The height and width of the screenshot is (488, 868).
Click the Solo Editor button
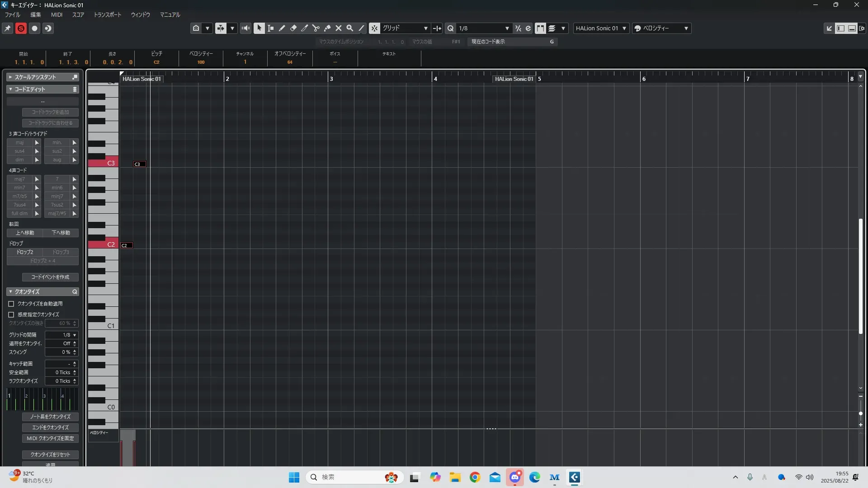pyautogui.click(x=21, y=28)
